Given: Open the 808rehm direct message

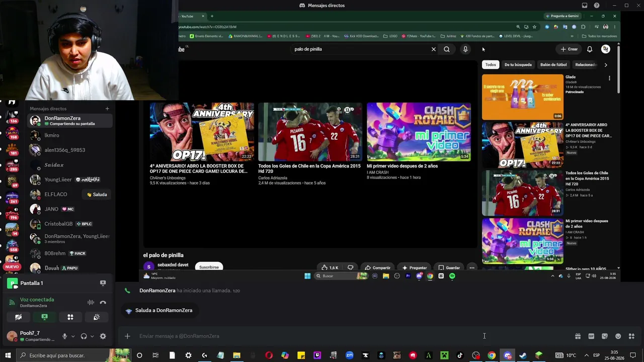Looking at the screenshot, I should [70, 253].
